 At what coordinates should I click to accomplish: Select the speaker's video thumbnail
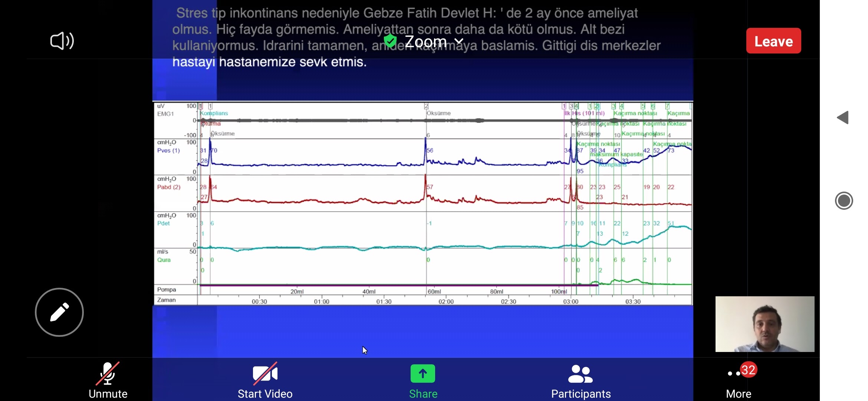pos(765,324)
